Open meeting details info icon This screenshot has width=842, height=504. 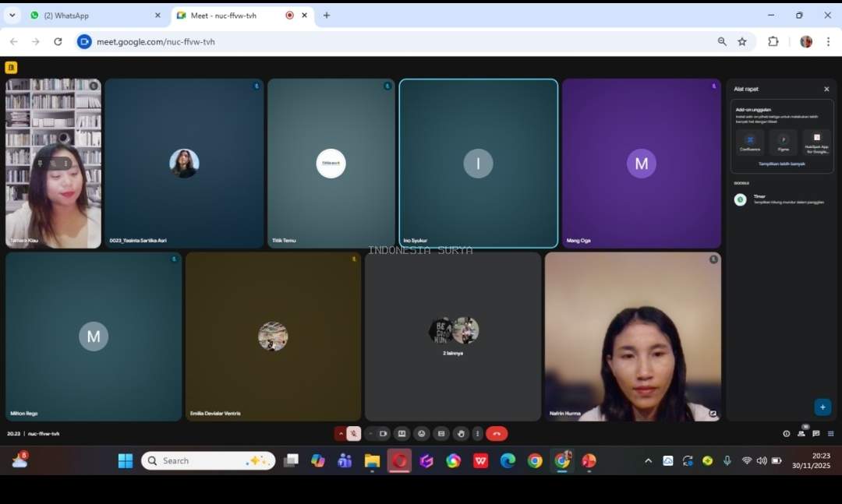(786, 434)
